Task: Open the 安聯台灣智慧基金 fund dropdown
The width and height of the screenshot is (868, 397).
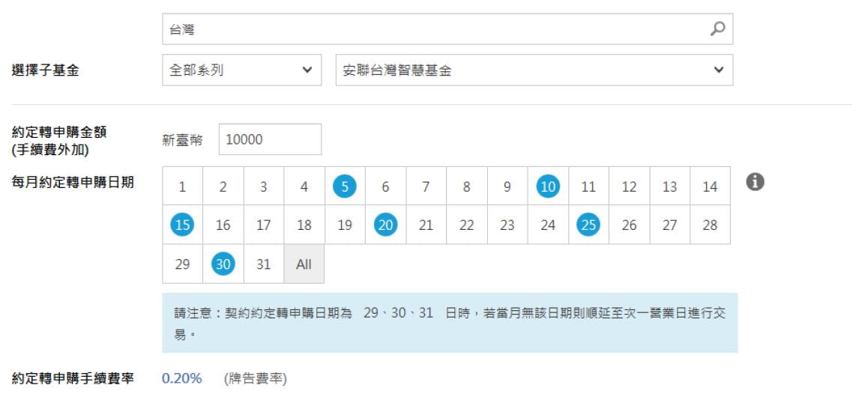Action: click(x=534, y=70)
